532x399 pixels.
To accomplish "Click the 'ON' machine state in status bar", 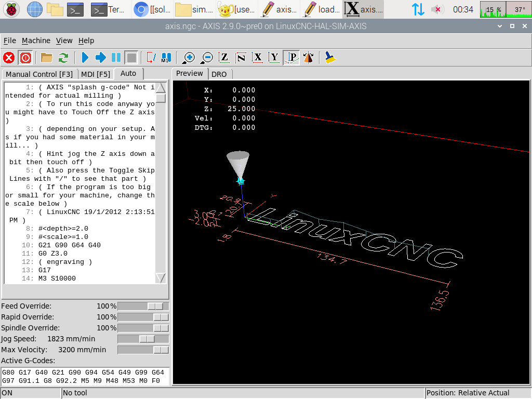I will pos(31,393).
